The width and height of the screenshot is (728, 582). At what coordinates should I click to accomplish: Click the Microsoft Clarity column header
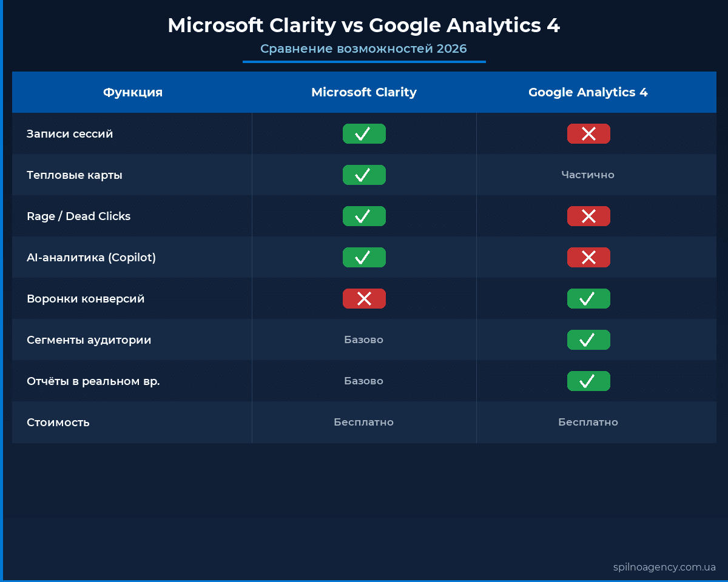364,92
